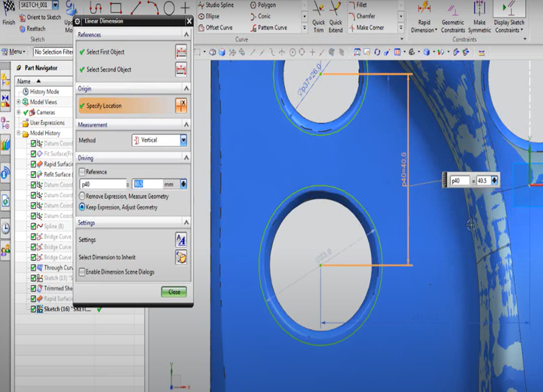Select Keep Expression, Adjust Geometry option
Image resolution: width=543 pixels, height=392 pixels.
click(82, 207)
